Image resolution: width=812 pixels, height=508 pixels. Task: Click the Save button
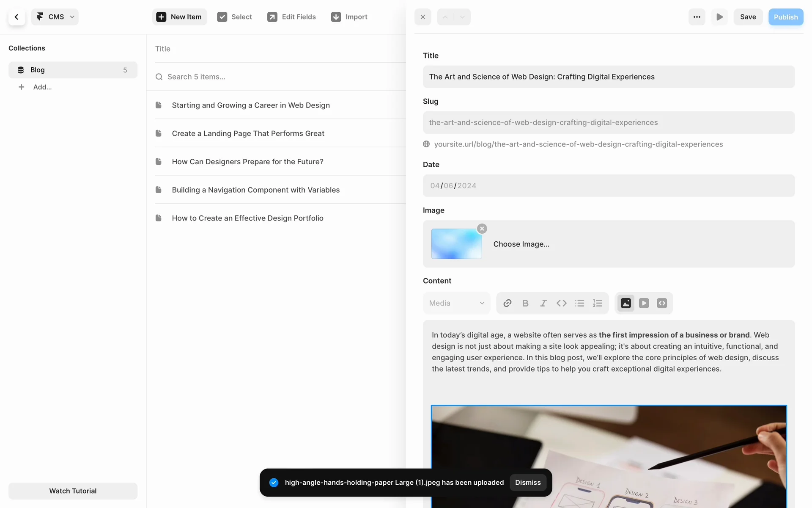748,17
